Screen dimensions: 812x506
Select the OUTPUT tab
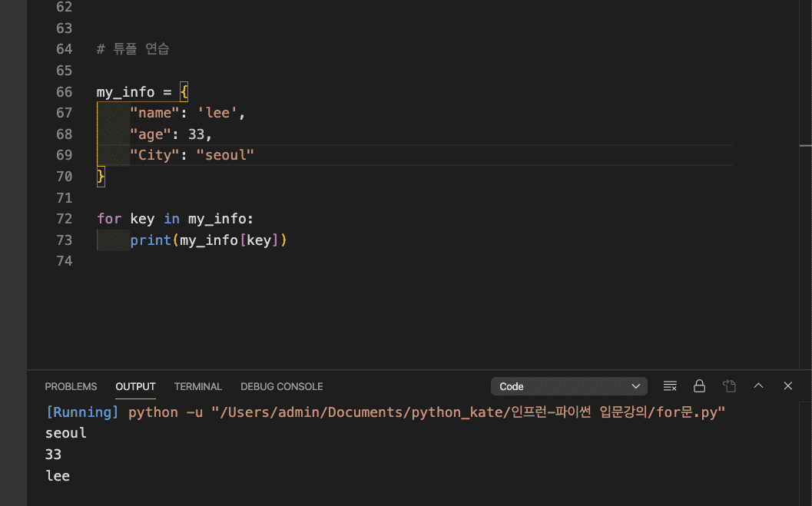pyautogui.click(x=135, y=386)
